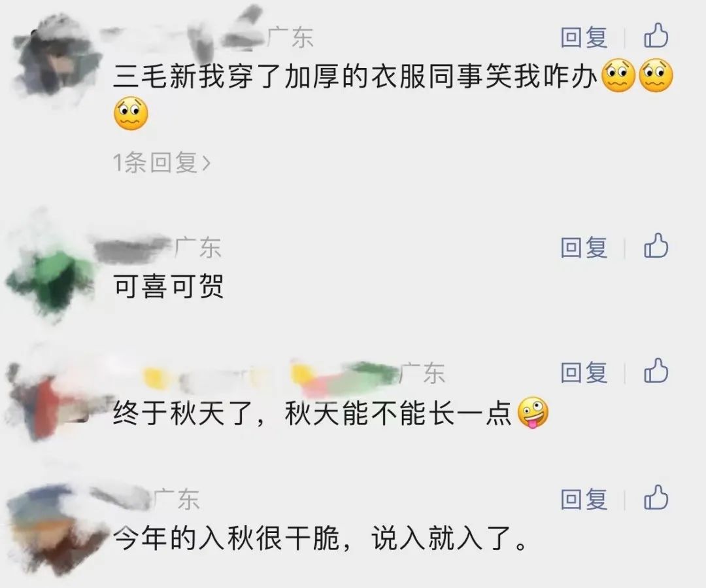Viewport: 706px width, 588px height.
Task: Like the 终于秋天了 comment
Action: pos(656,372)
